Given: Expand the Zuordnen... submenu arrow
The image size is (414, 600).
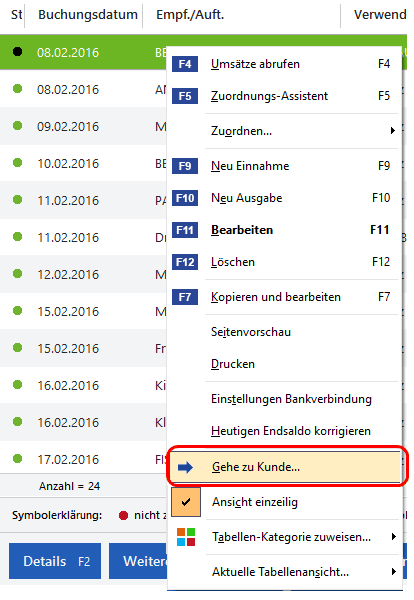Looking at the screenshot, I should (393, 131).
